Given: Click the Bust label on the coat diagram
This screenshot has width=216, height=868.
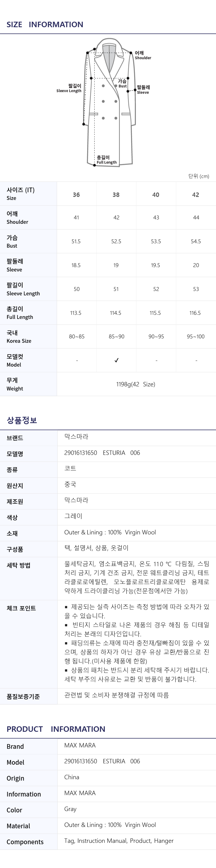Looking at the screenshot, I should [x=122, y=84].
